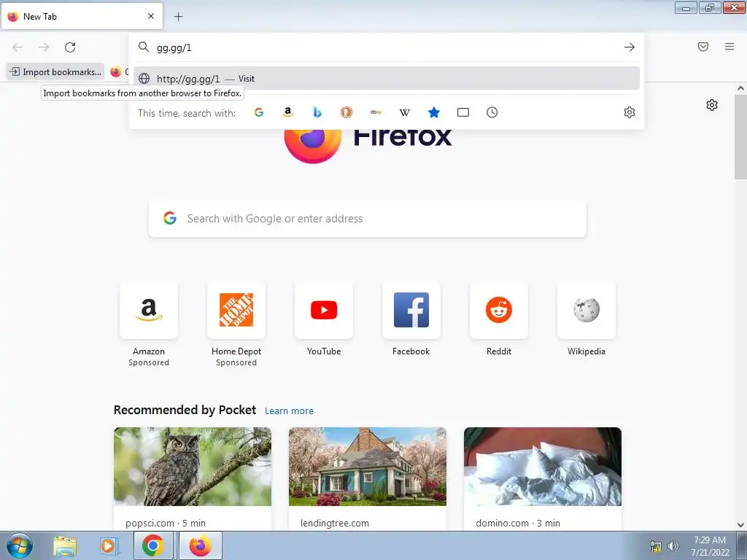Open Windows Explorer from taskbar

[x=65, y=546]
